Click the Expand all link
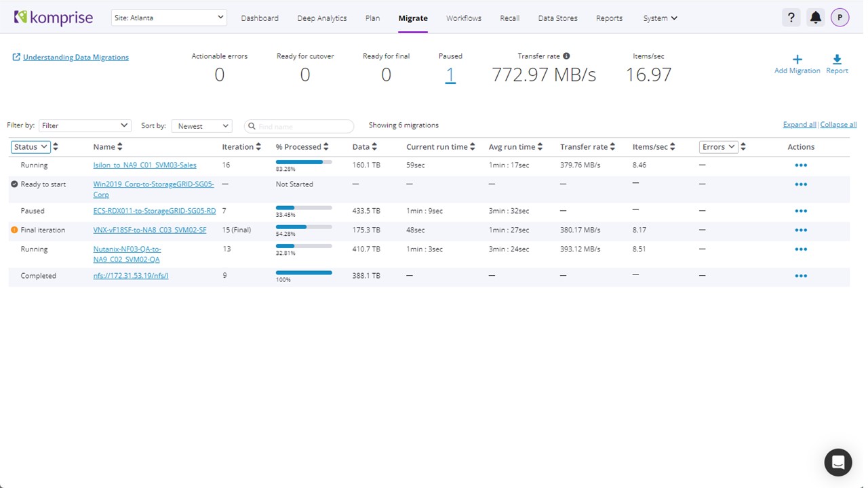The height and width of the screenshot is (488, 868). point(799,125)
